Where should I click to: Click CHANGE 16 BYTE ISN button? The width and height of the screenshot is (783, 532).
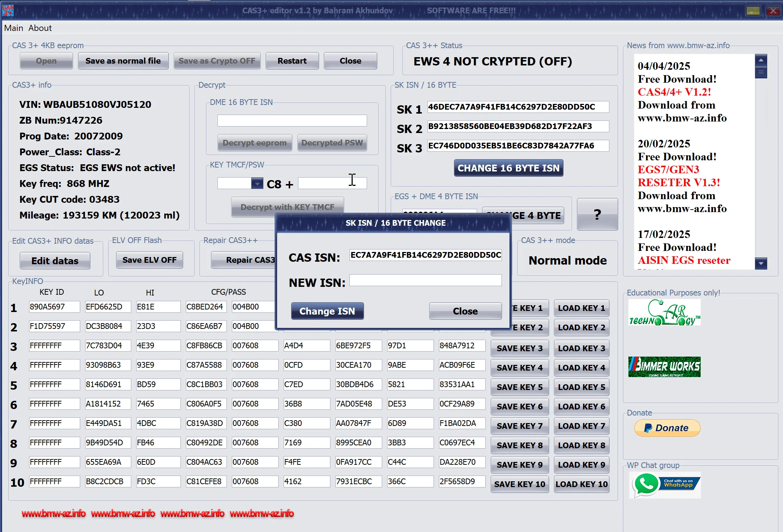point(508,168)
